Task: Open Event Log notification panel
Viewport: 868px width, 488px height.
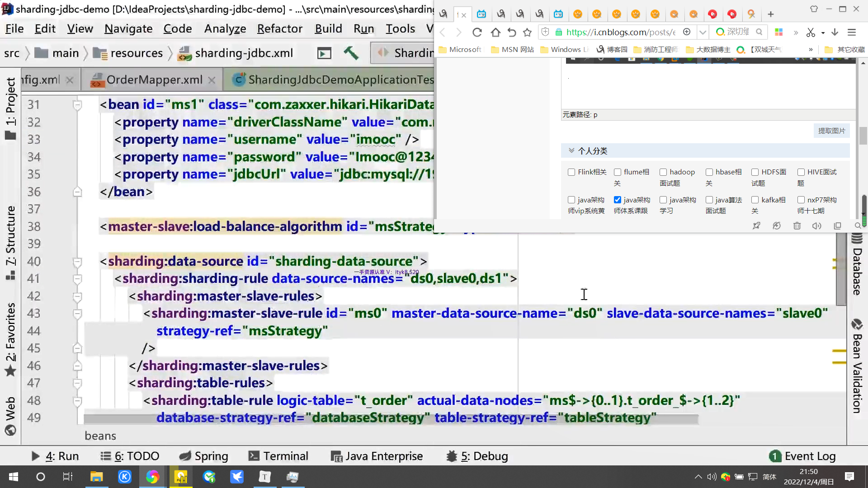Action: [803, 456]
